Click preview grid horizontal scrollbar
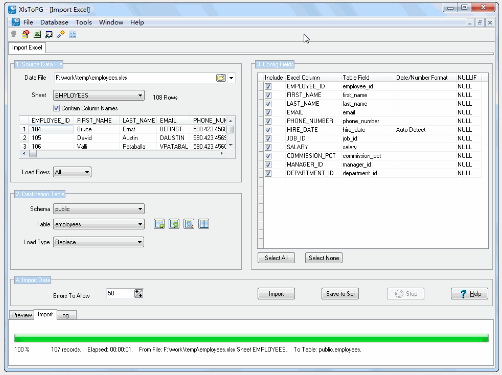502x375 pixels. pos(123,154)
